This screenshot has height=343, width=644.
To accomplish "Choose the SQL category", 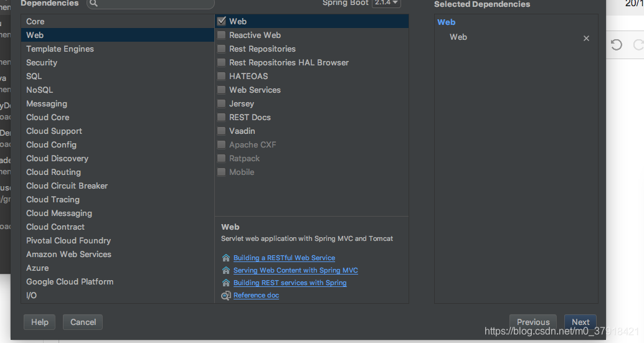I will coord(118,76).
